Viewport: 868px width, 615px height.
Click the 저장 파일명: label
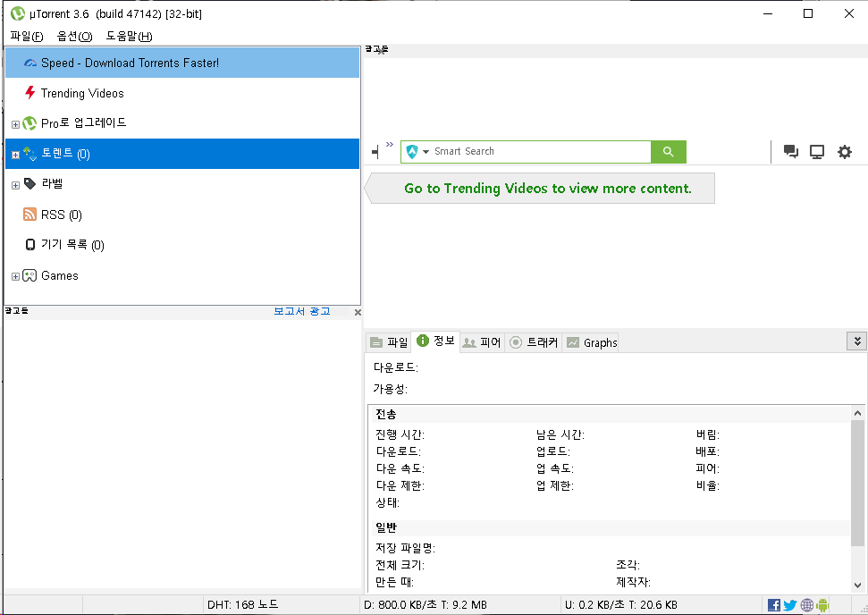405,548
